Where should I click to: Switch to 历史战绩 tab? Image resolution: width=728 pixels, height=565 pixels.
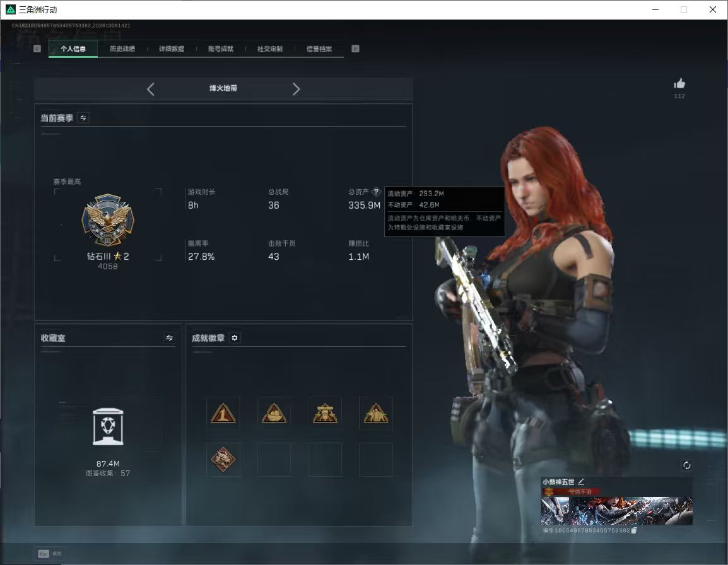122,49
